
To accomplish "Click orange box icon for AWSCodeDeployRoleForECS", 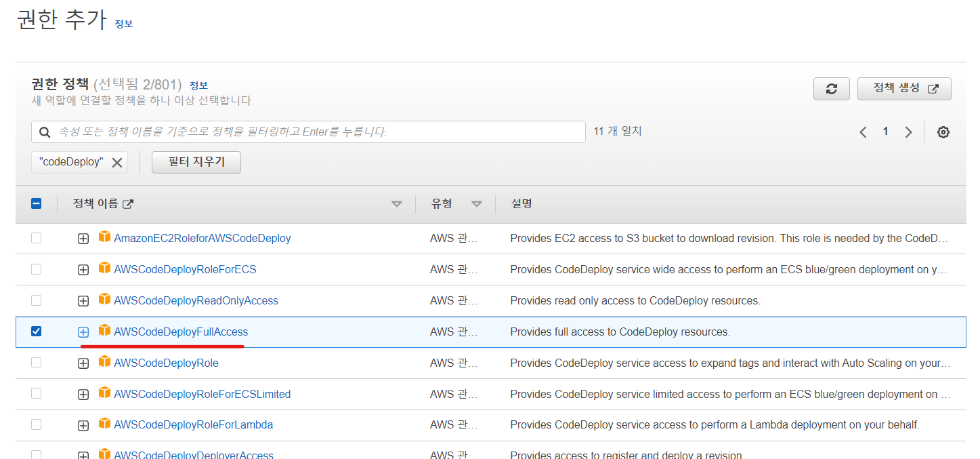I will (x=104, y=268).
